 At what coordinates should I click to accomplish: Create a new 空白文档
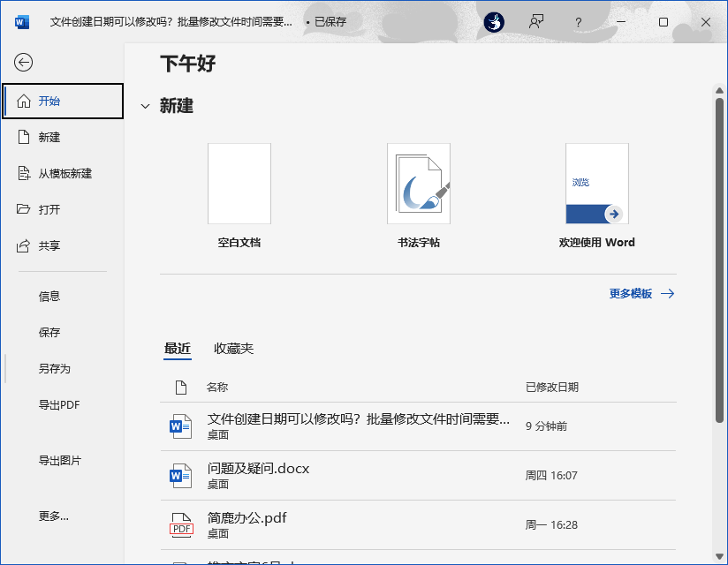point(239,183)
